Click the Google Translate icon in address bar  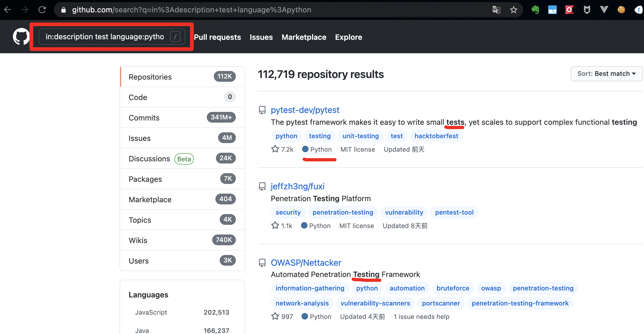[x=496, y=10]
